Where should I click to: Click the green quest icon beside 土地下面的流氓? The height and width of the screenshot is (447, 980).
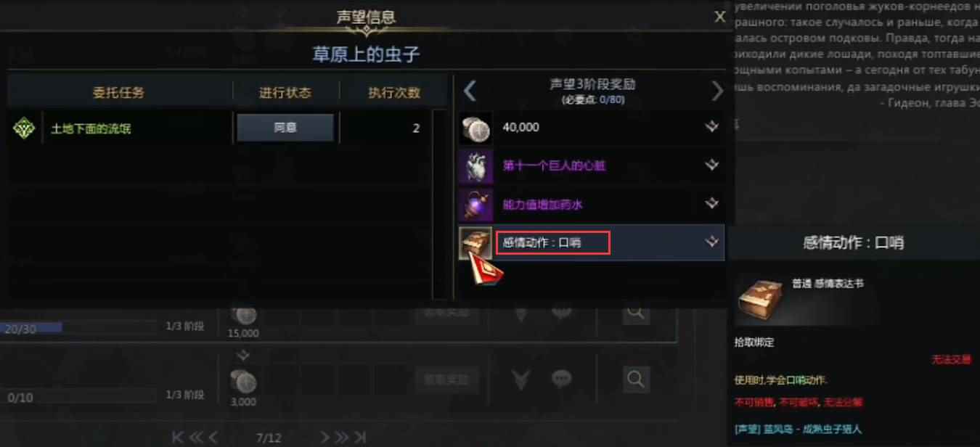click(25, 128)
